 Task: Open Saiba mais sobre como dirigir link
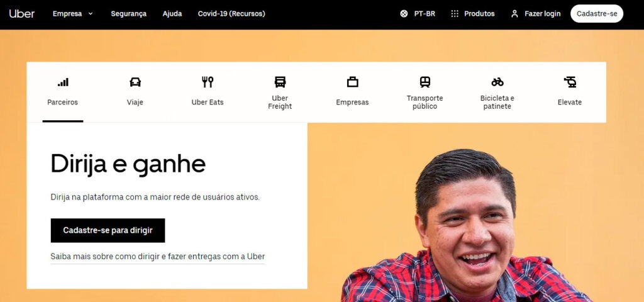click(158, 257)
